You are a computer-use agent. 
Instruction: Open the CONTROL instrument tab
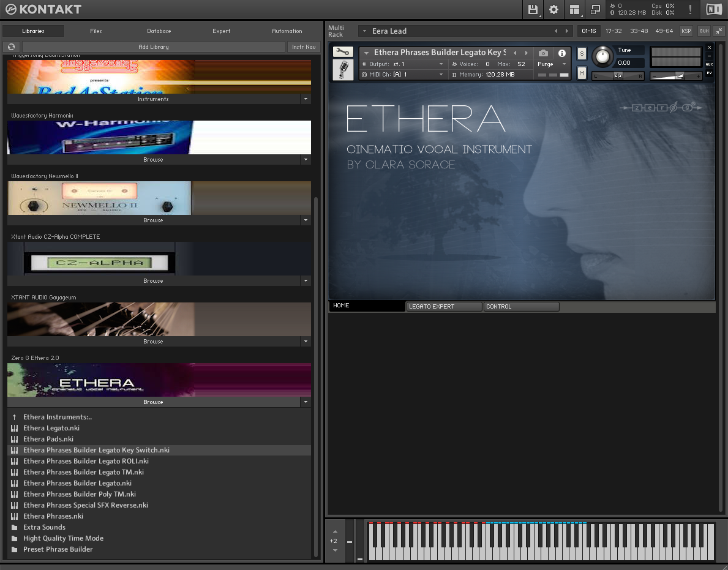tap(522, 306)
